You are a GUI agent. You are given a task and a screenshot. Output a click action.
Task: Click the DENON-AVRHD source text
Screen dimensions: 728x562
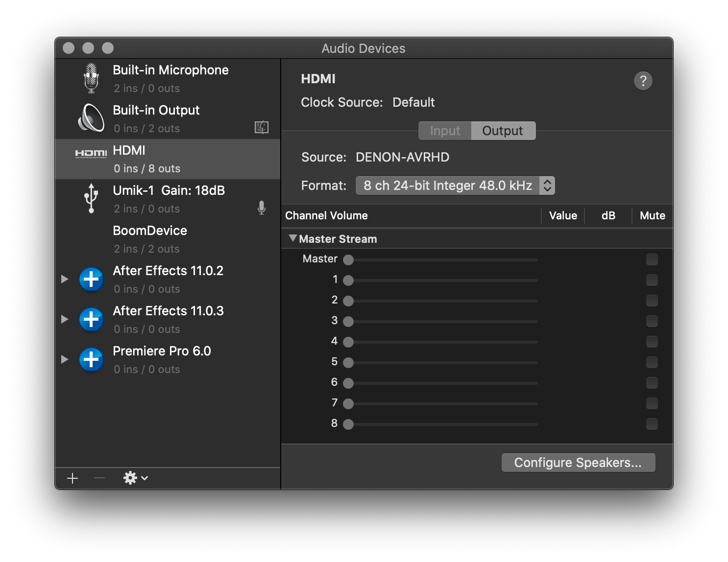click(402, 157)
